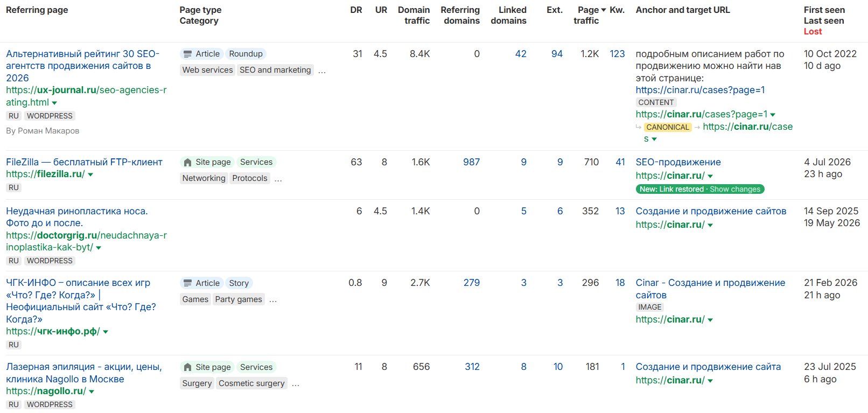Image resolution: width=868 pixels, height=413 pixels.
Task: Expand the doctorgrig.ru URL dropdown arrow
Action: pyautogui.click(x=99, y=248)
